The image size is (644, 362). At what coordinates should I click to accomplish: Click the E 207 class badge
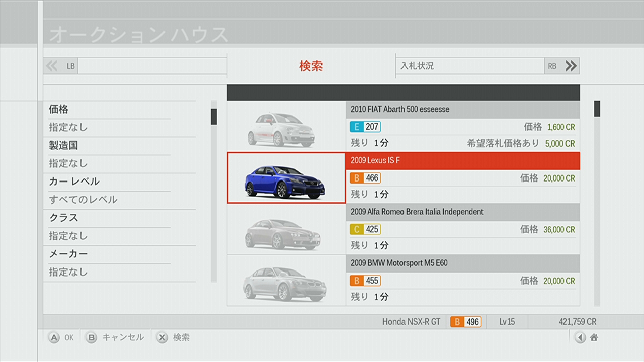pyautogui.click(x=365, y=127)
